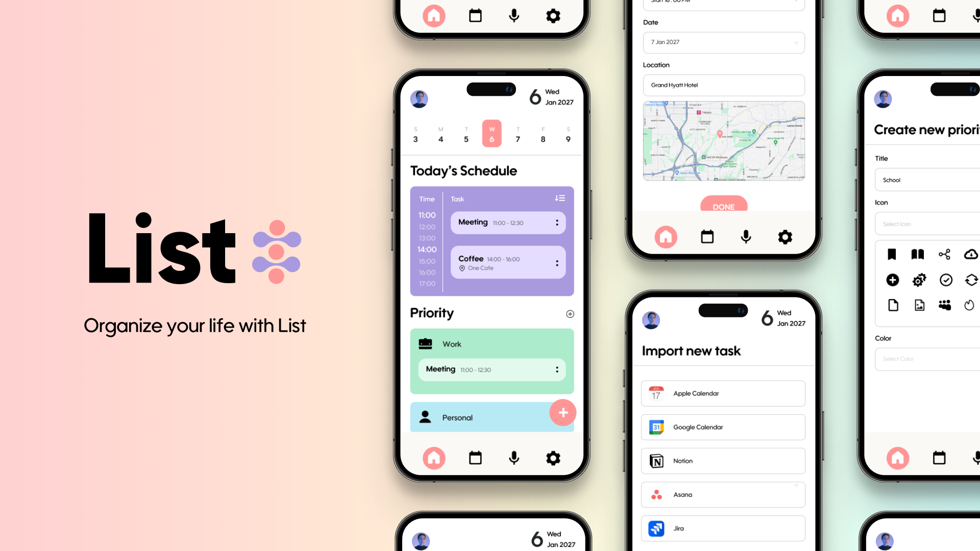Toggle the Coffee task options menu
The width and height of the screenshot is (980, 551).
pos(557,263)
